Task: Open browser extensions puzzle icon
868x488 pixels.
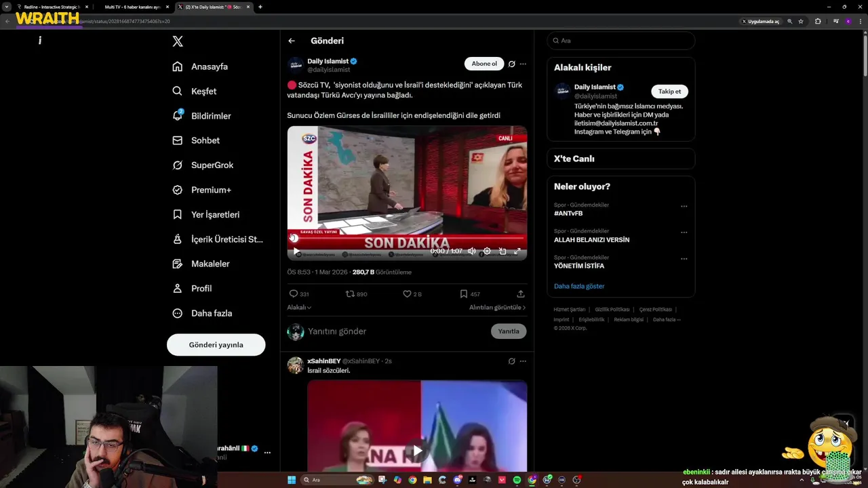Action: pos(818,22)
